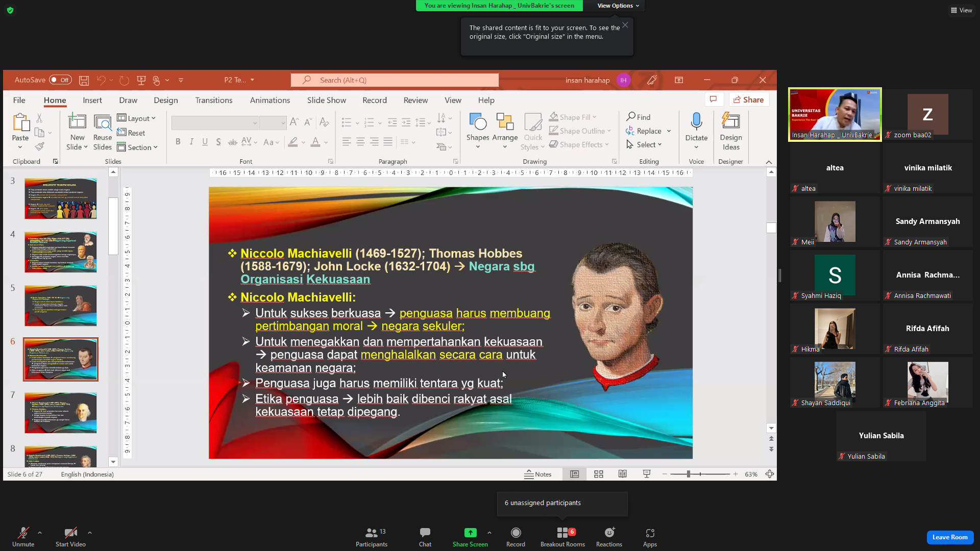Image resolution: width=980 pixels, height=551 pixels.
Task: Click Leave Room button
Action: [950, 537]
